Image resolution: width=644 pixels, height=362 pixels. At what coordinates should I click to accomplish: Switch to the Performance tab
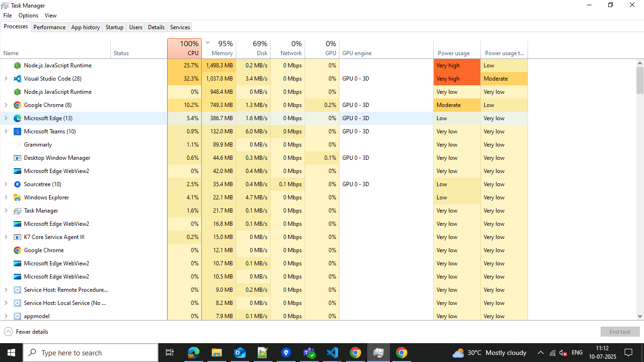pos(50,27)
